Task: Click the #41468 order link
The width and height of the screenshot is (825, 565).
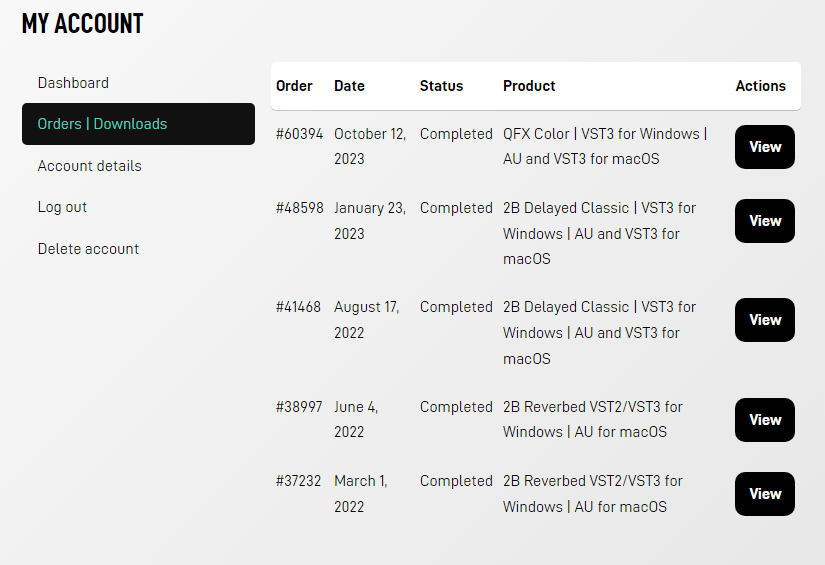Action: pos(298,307)
